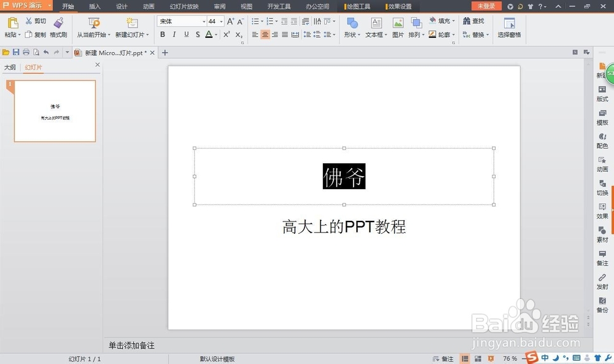Open the 轮廓 (Outline) dropdown arrow
614x364 pixels.
point(453,34)
